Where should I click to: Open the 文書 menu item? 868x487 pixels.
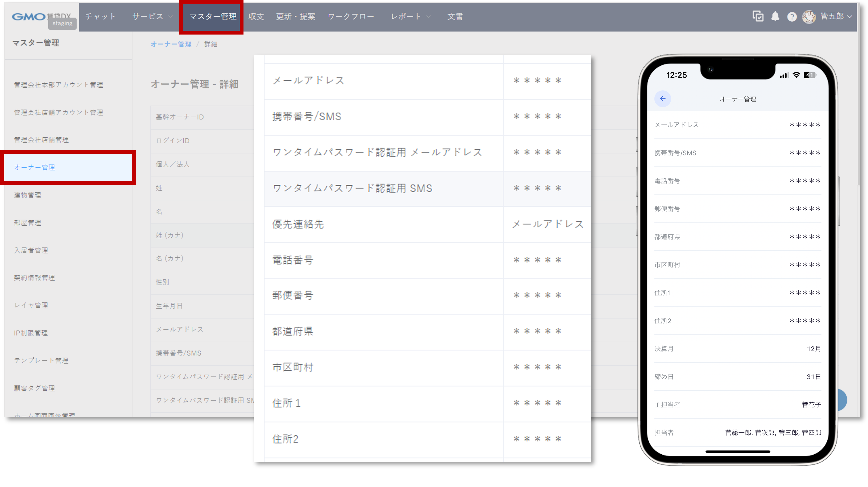pyautogui.click(x=455, y=16)
